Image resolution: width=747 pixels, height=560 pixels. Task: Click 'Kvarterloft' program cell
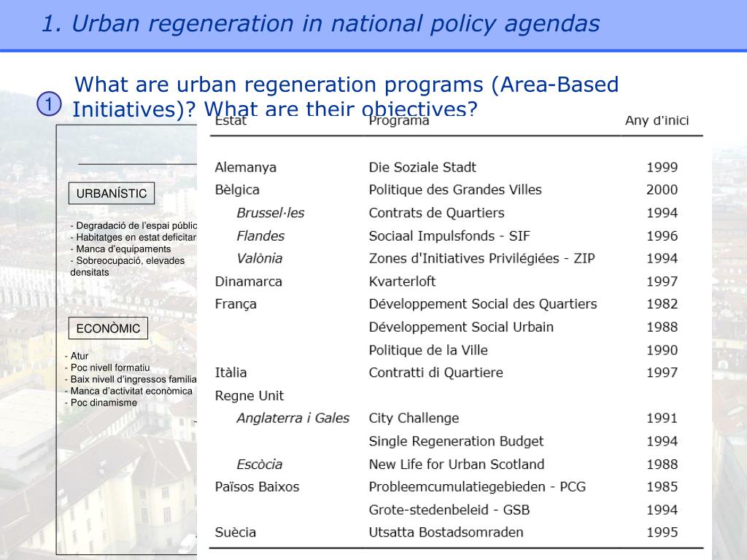point(402,281)
